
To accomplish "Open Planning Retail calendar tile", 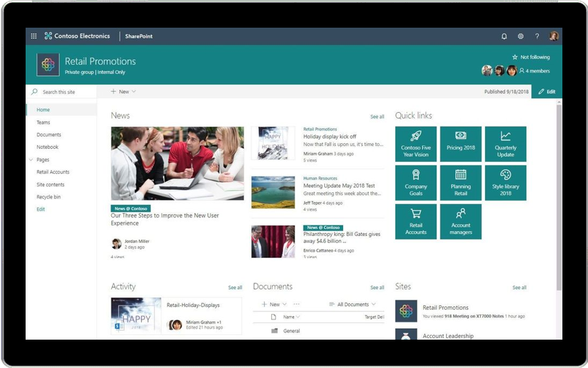I will pos(461,183).
